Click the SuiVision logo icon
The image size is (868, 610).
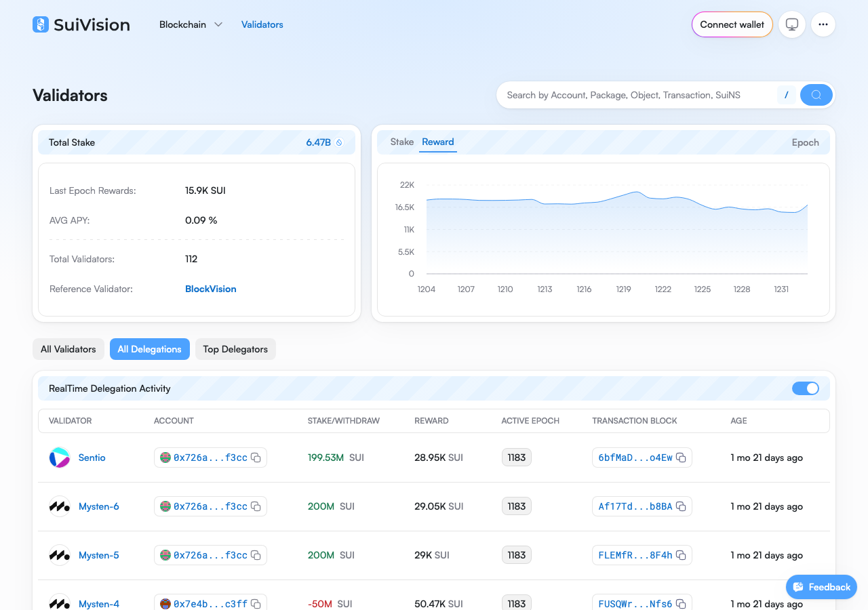(x=41, y=24)
